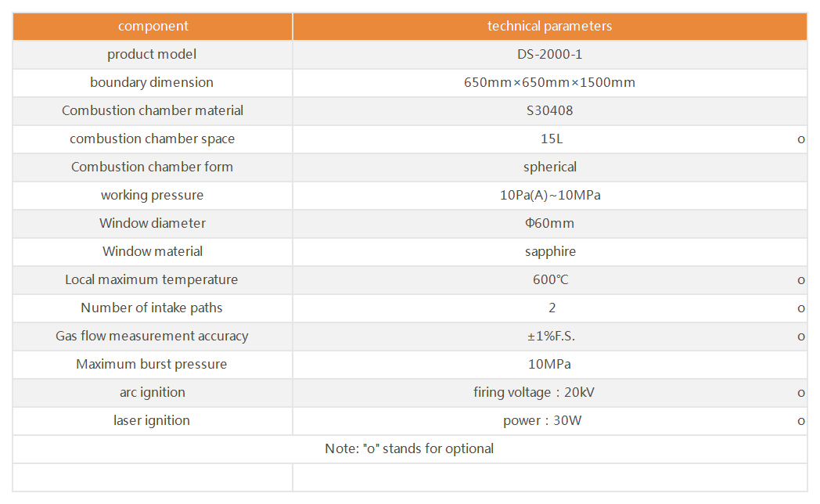820x504 pixels.
Task: Select the 'combustion chamber space' label
Action: click(x=152, y=139)
